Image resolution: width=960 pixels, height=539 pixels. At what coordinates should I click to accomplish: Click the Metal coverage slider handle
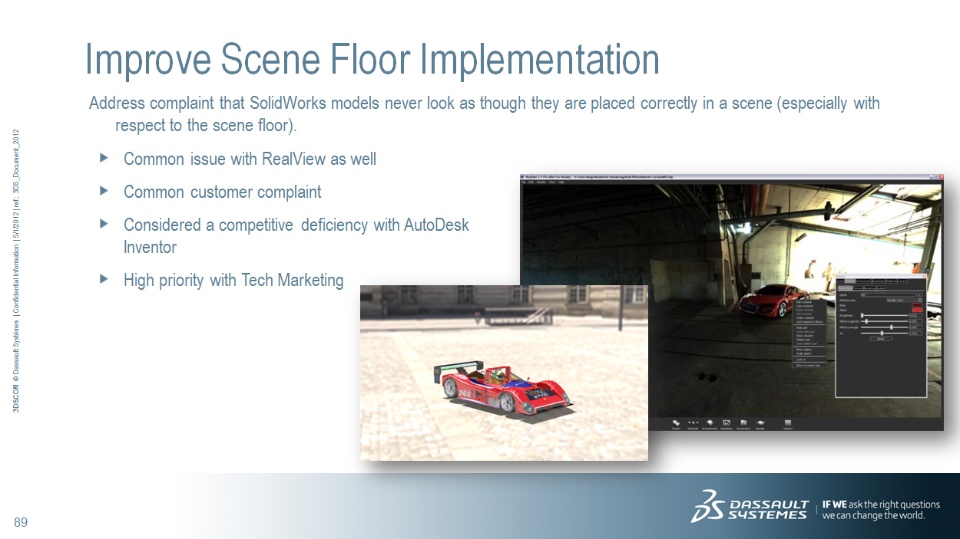[891, 327]
